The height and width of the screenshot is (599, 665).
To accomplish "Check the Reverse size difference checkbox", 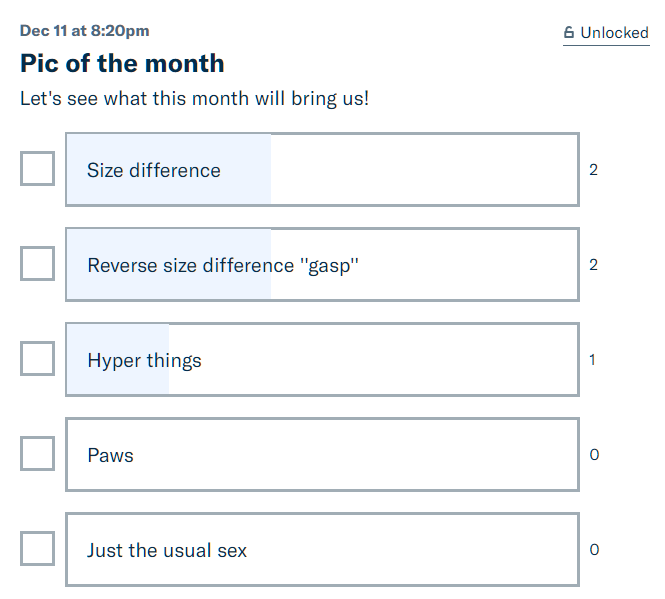I will (38, 263).
